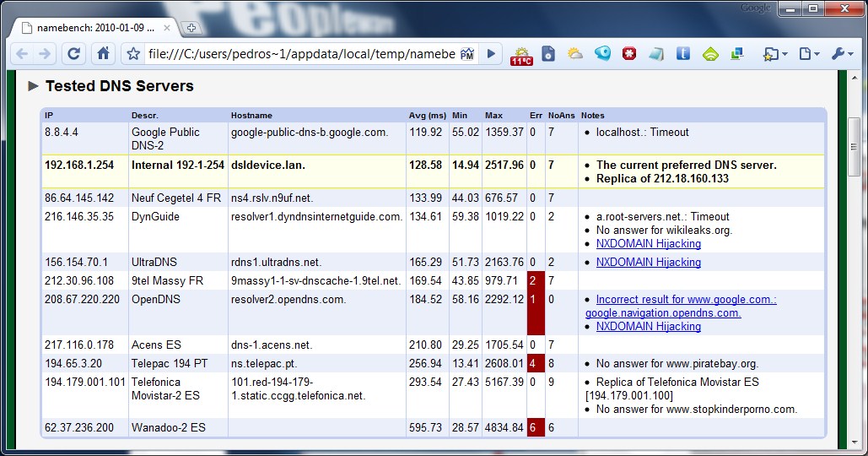Click the IP cell 8.8.4.4
The image size is (868, 456).
point(62,133)
